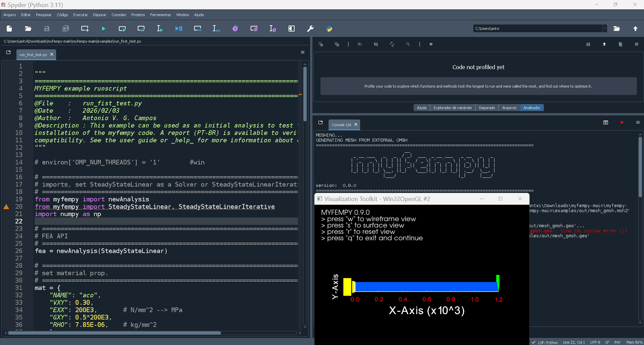Click the profiler compare arrows icon
644x345 pixels.
(x=392, y=44)
